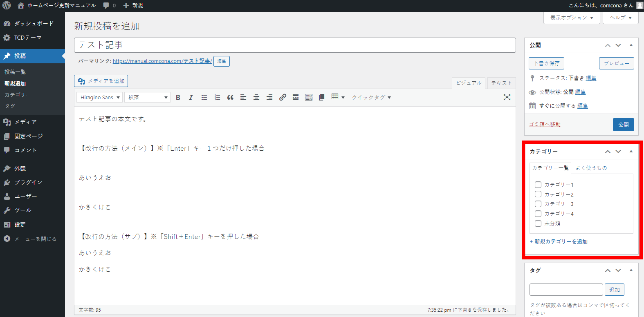This screenshot has height=317, width=644.
Task: Apply italic formatting in editor toolbar
Action: pos(191,98)
